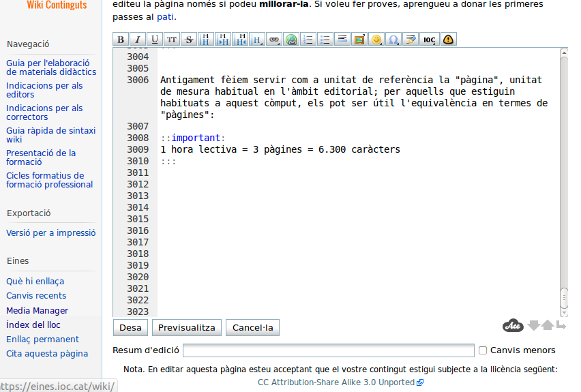
Task: Click the Desa save button
Action: point(130,328)
